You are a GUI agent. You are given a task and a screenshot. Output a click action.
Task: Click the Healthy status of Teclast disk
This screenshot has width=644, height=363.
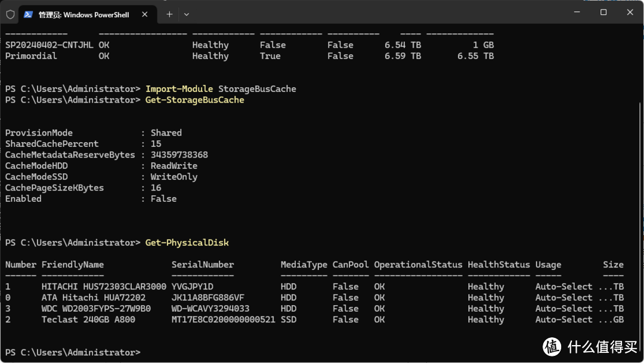tap(486, 319)
